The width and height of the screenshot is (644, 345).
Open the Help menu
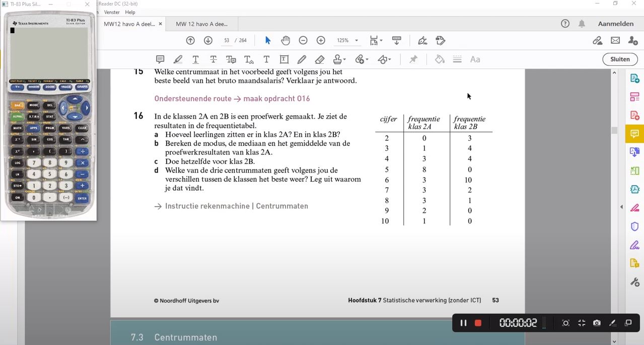(x=130, y=12)
